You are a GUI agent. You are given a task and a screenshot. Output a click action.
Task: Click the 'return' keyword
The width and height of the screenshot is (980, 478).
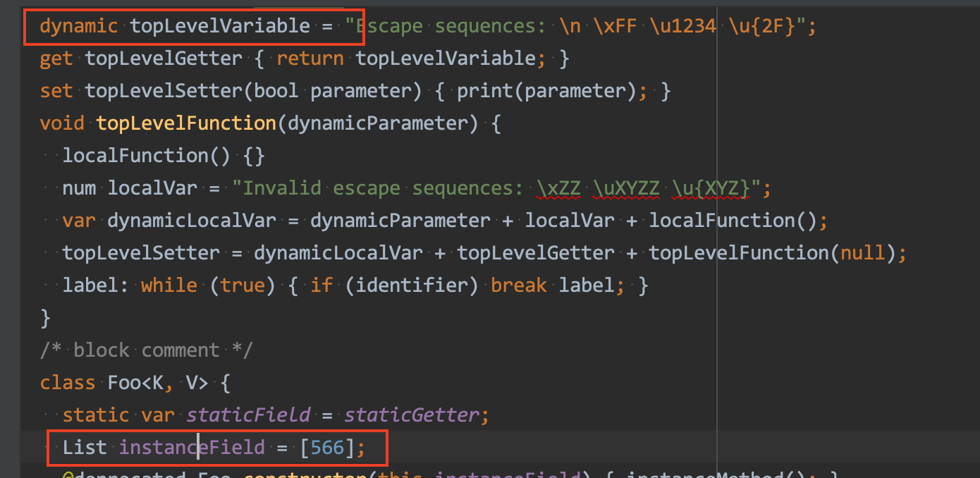[x=310, y=59]
